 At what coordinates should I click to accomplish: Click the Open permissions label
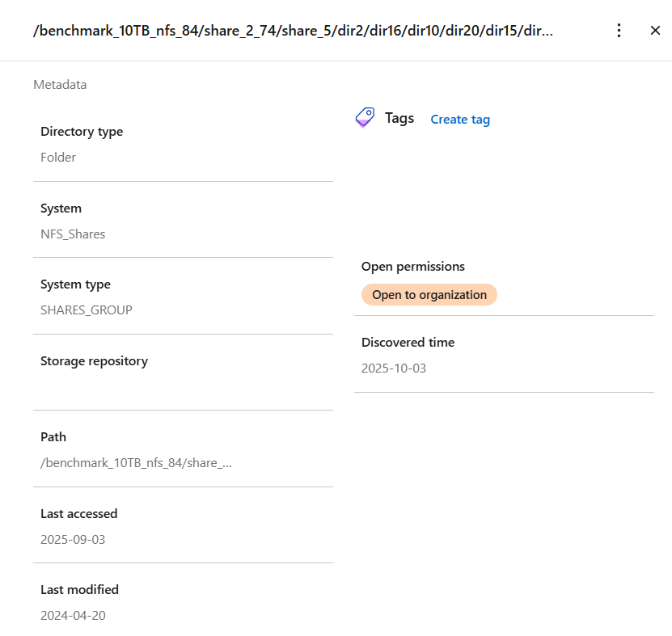[412, 267]
